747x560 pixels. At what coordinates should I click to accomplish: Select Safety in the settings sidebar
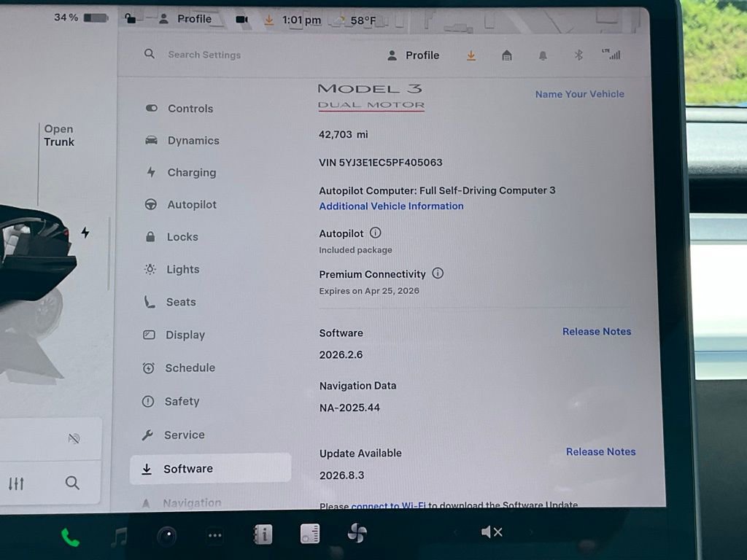pyautogui.click(x=182, y=401)
